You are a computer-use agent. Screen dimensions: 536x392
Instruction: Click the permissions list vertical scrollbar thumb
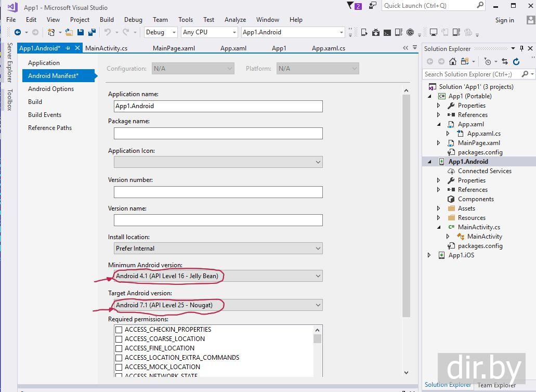317,339
